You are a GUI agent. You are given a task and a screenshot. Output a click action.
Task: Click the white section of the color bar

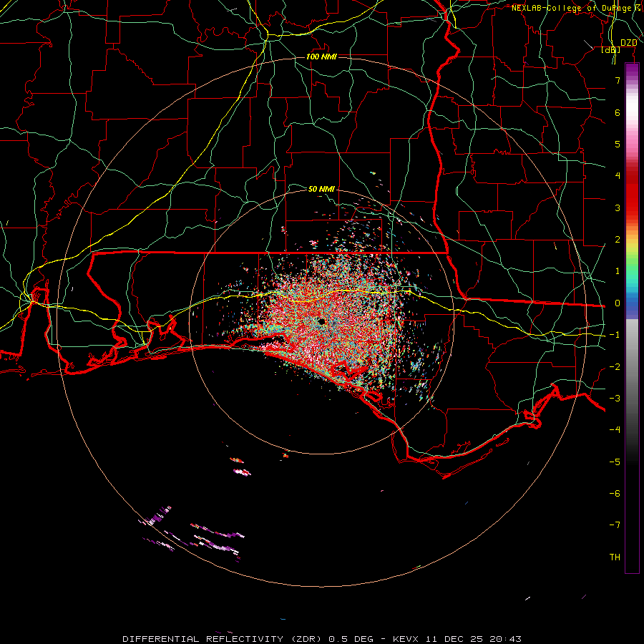[x=632, y=107]
